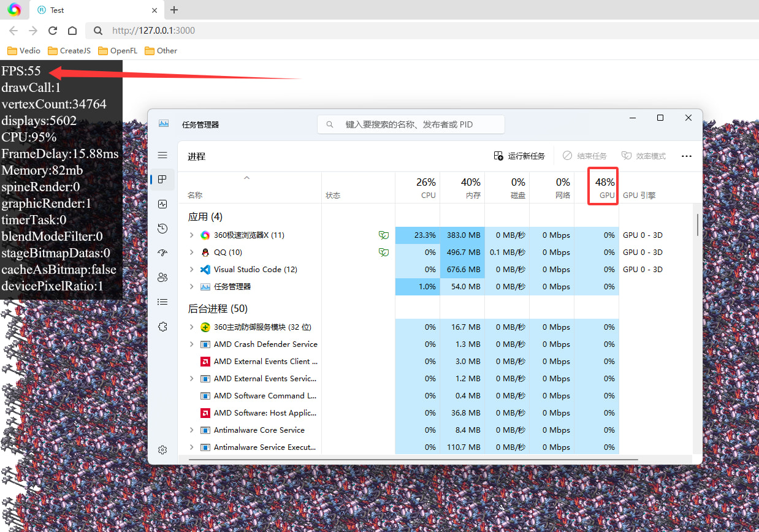Expand the Visual Studio Code process group
The image size is (759, 532).
[x=192, y=270]
